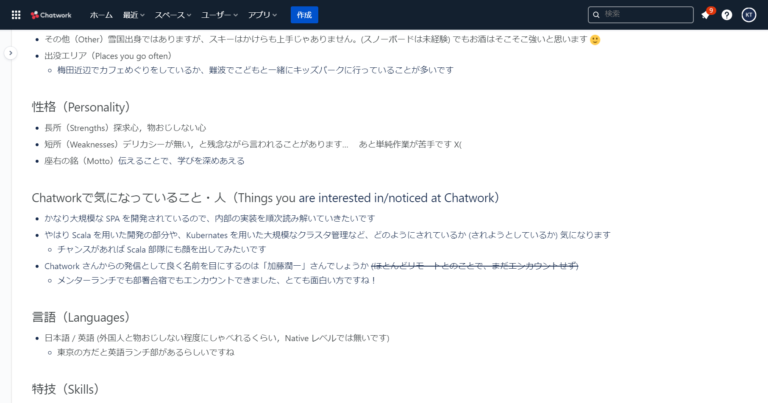Open the notifications bell
Screen dimensions: 768x403
705,15
